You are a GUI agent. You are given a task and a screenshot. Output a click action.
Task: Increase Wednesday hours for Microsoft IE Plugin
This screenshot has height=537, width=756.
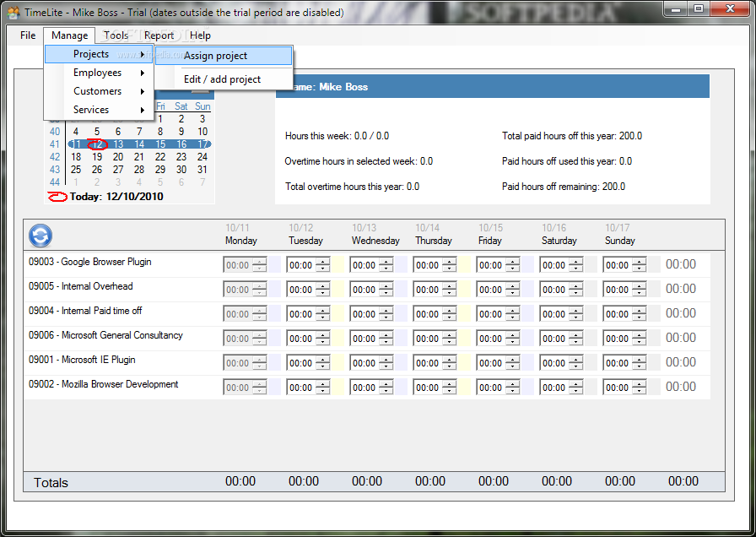coord(386,360)
